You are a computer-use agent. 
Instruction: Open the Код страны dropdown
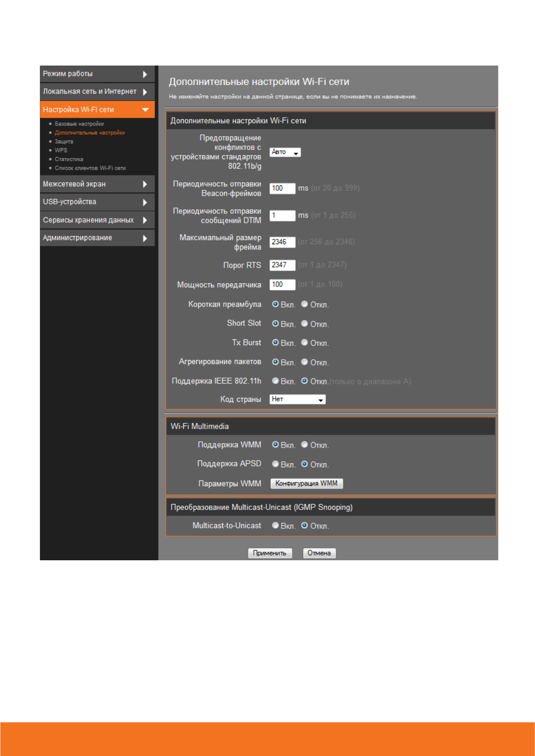pos(297,399)
